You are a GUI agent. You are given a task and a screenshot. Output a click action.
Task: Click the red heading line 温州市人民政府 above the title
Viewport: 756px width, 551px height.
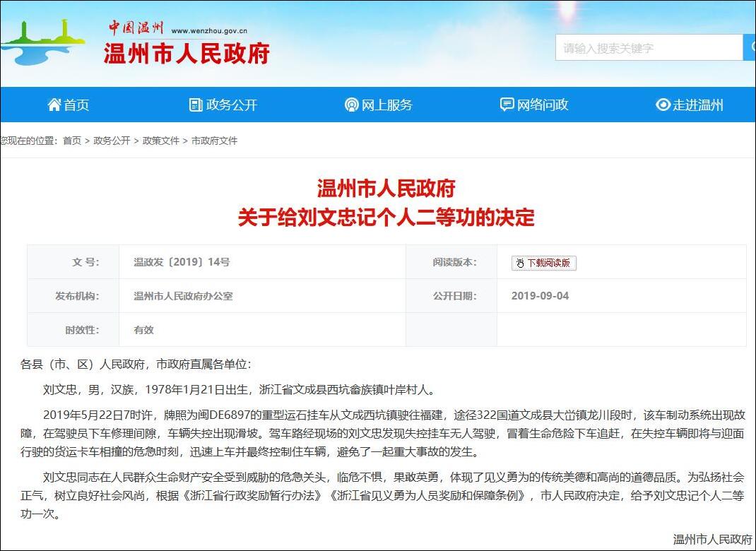[x=386, y=189]
